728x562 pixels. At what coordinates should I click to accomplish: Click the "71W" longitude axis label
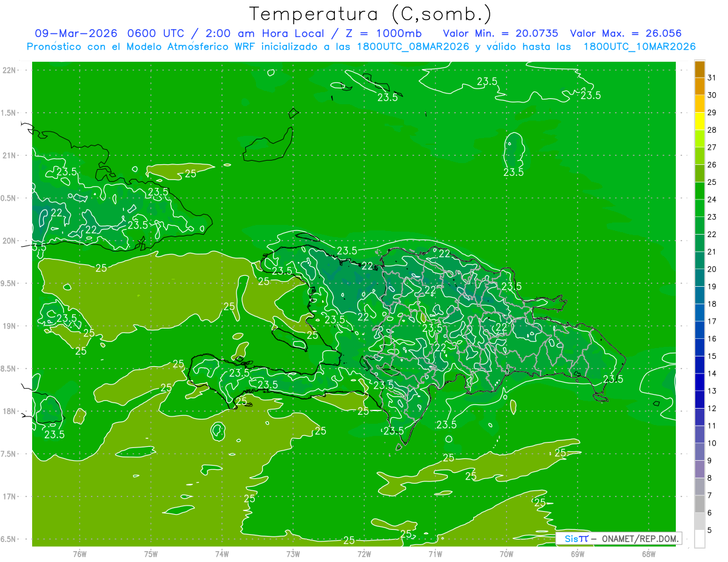click(x=435, y=554)
